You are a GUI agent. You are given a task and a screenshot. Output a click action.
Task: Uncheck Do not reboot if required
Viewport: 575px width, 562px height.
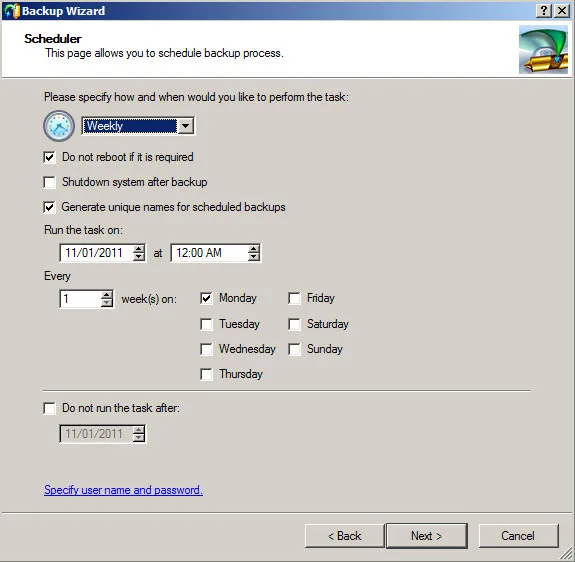(49, 157)
